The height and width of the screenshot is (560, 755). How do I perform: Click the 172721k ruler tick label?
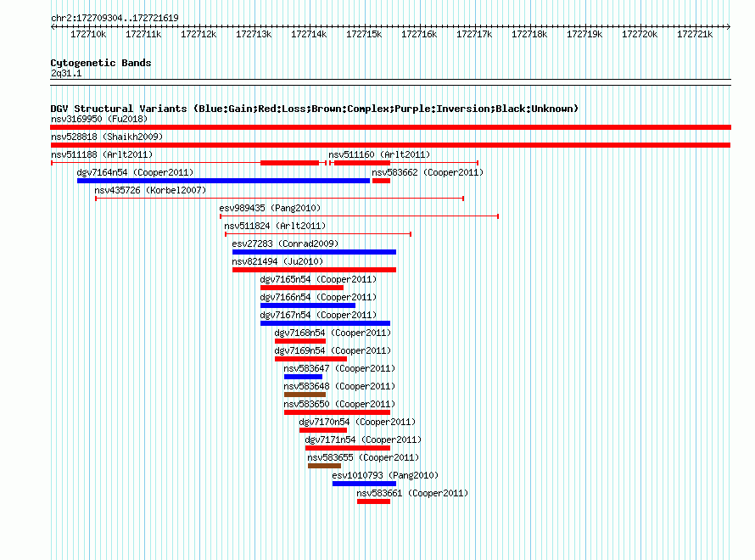695,34
